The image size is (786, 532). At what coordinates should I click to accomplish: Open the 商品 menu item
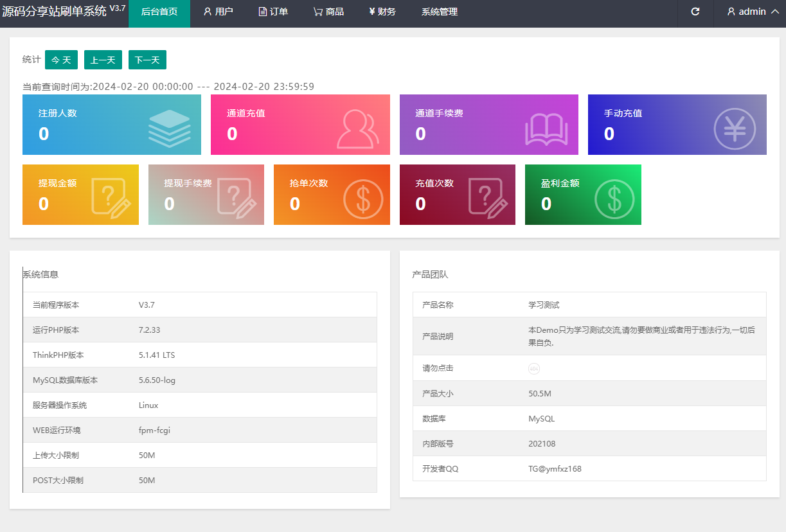tap(328, 12)
